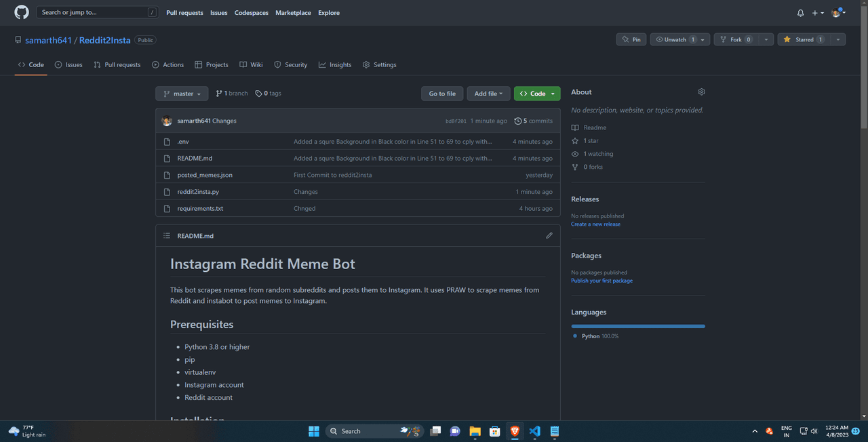Click the file icon beside .env

pyautogui.click(x=167, y=142)
